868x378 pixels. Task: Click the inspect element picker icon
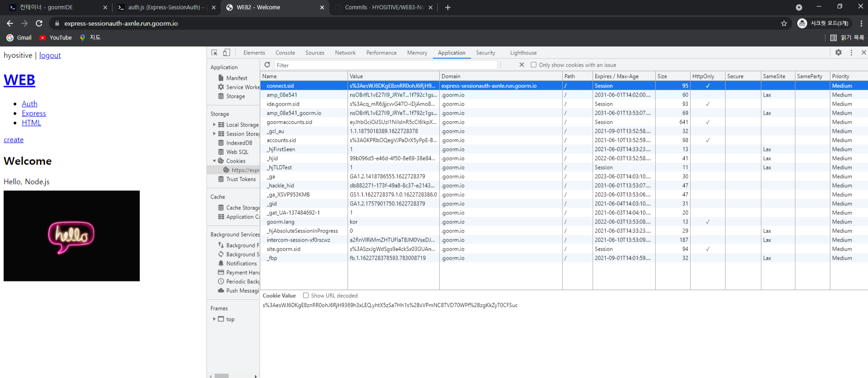coord(215,53)
